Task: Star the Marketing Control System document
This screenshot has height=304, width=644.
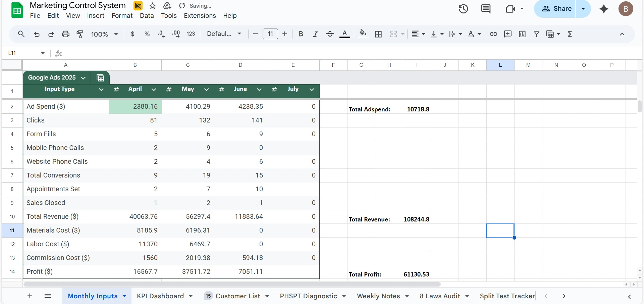Action: point(153,6)
